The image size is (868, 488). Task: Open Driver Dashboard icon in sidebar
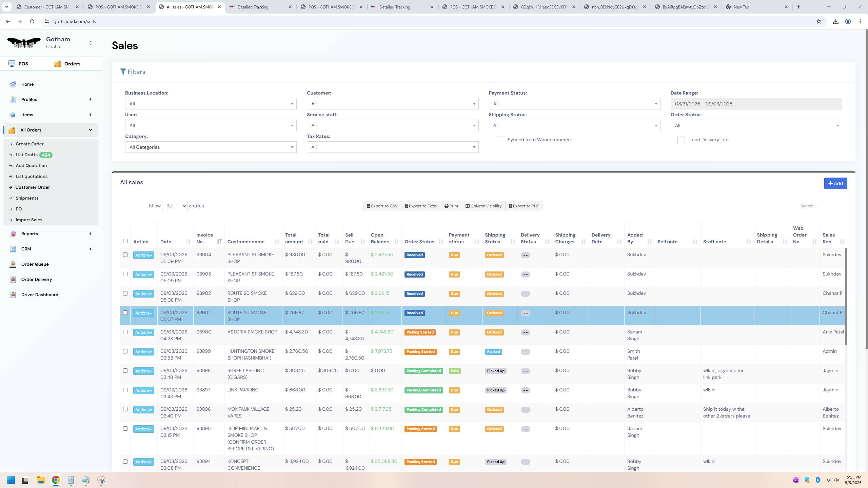coord(13,294)
